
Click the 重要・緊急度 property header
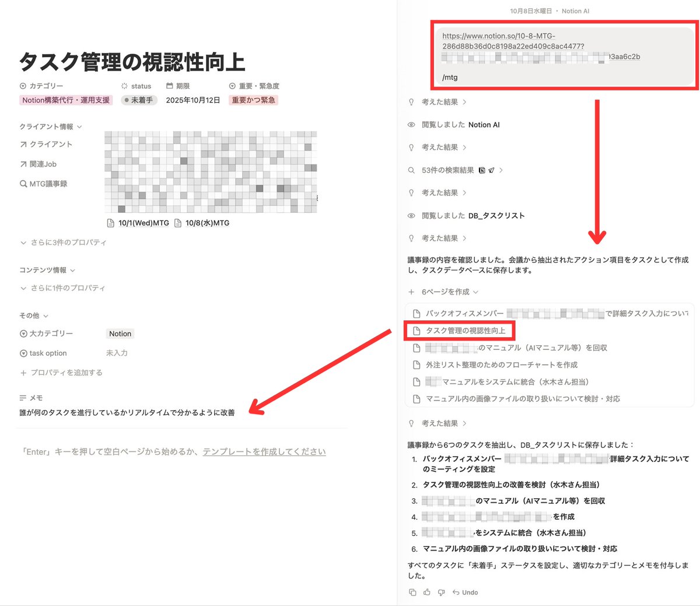tap(254, 86)
